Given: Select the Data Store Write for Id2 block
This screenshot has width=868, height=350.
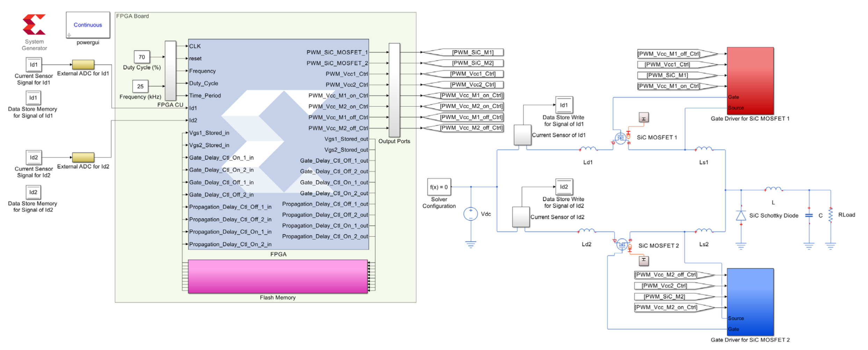Looking at the screenshot, I should coord(564,187).
